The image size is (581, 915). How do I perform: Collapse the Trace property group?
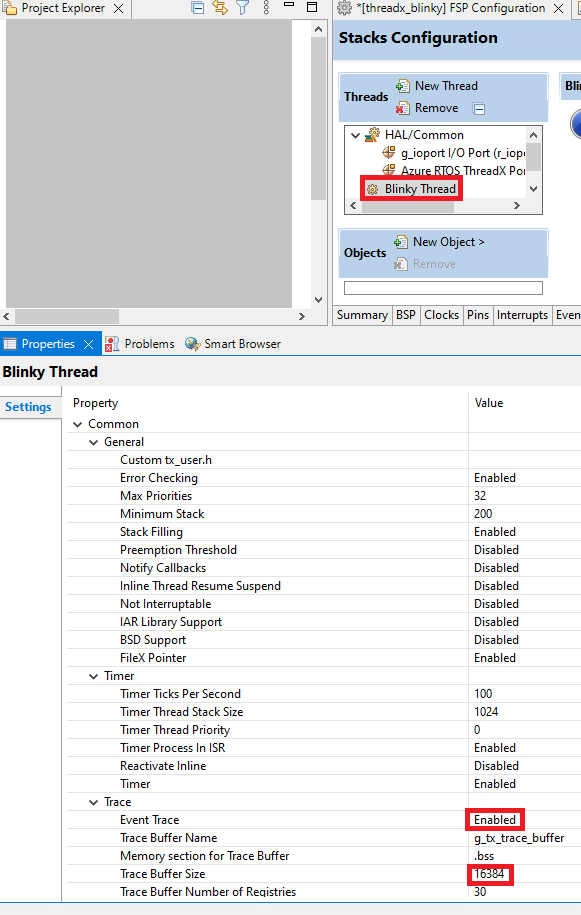click(93, 802)
